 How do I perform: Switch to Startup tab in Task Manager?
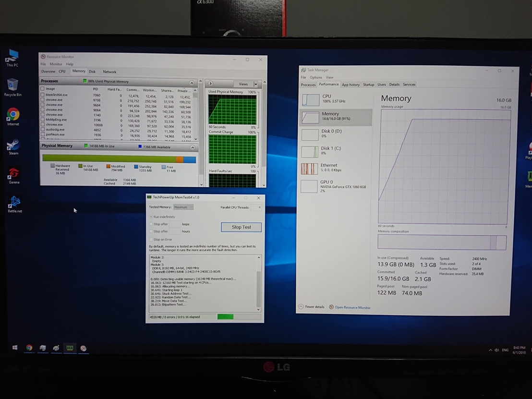(368, 85)
